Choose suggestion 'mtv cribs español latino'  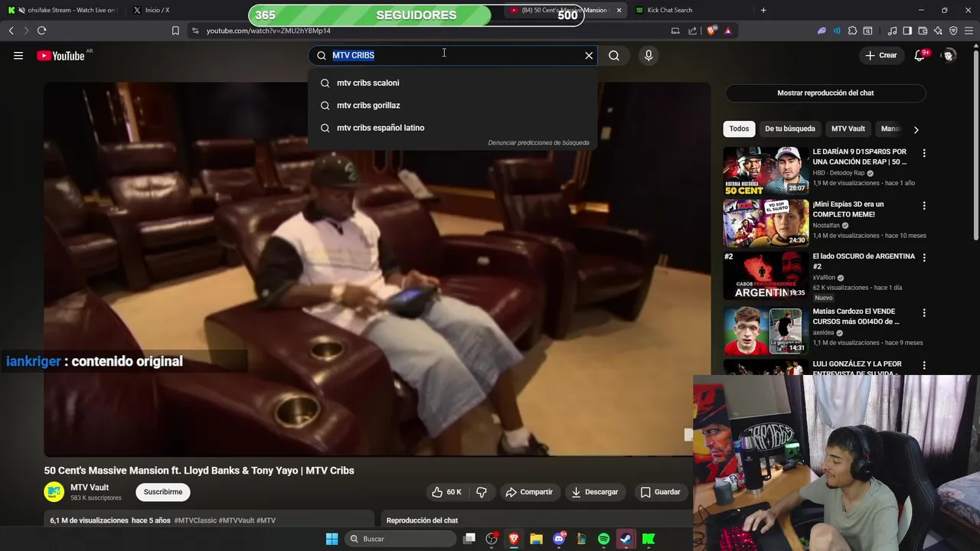[452, 128]
